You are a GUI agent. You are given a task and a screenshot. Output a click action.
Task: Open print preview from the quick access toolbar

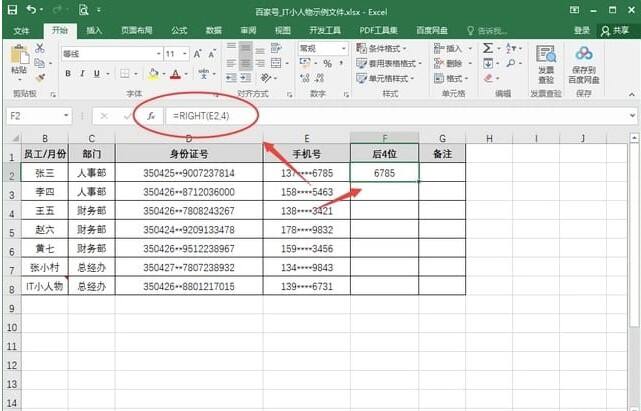pyautogui.click(x=84, y=10)
